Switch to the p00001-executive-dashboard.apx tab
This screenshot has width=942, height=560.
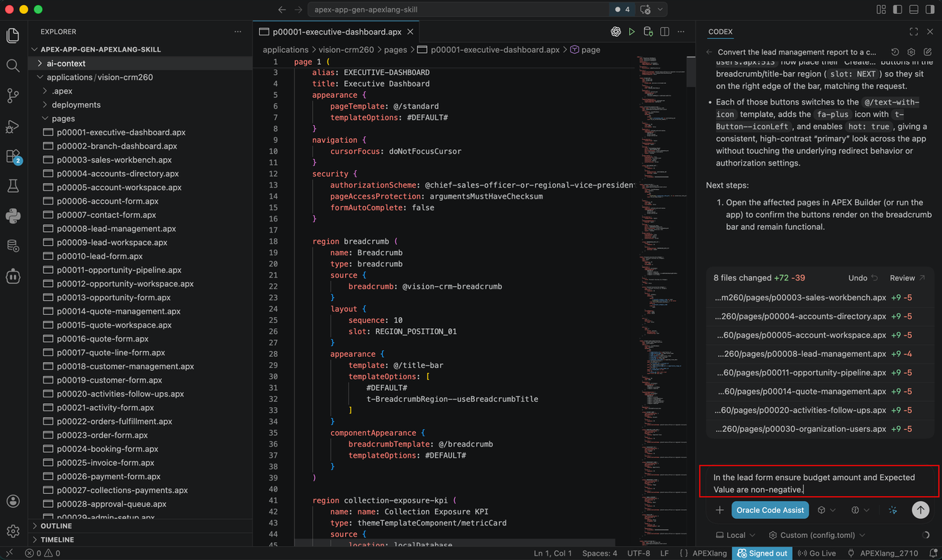tap(337, 32)
